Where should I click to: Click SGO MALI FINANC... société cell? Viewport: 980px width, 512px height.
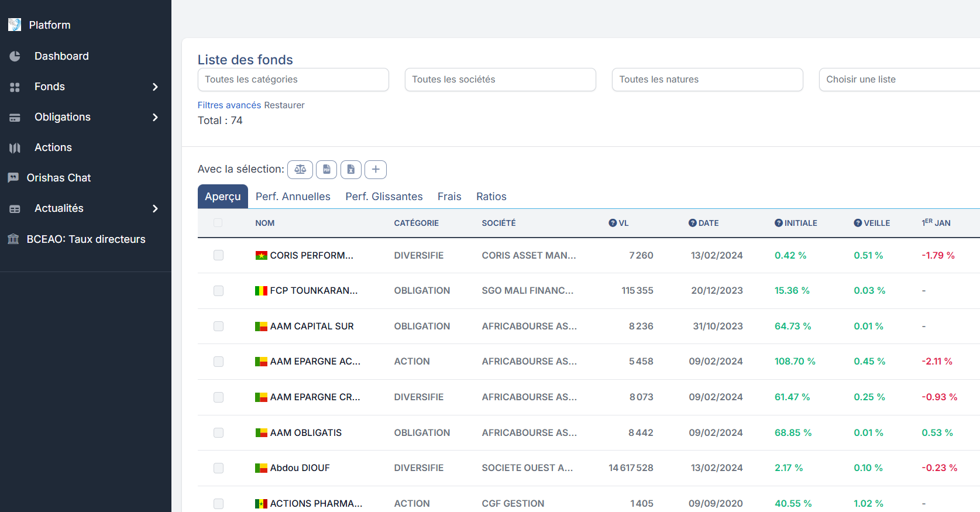528,291
